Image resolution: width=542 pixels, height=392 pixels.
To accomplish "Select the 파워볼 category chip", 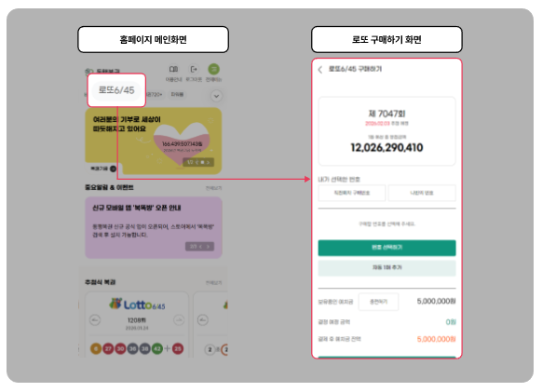I will [x=177, y=94].
